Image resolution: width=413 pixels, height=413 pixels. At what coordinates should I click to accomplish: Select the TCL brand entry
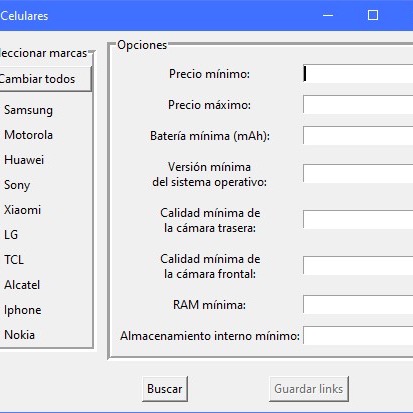[x=14, y=260]
